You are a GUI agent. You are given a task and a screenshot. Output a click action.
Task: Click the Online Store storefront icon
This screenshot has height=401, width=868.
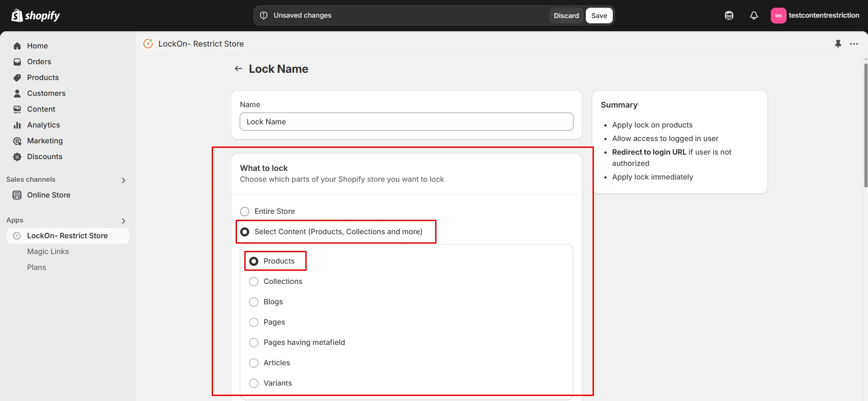coord(17,195)
